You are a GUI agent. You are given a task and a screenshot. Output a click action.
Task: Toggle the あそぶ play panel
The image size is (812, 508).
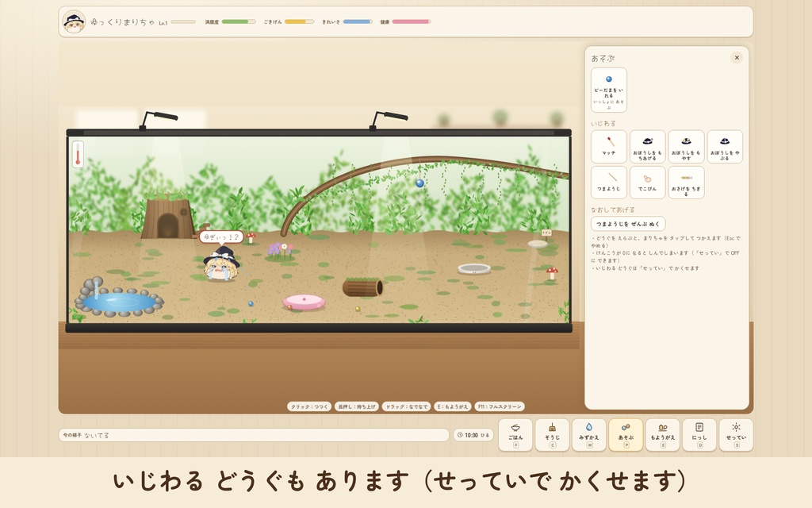coord(626,435)
